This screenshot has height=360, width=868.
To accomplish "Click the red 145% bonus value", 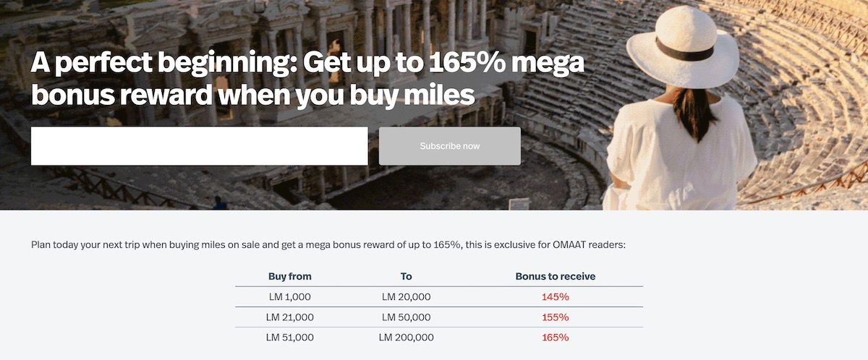I will pos(556,296).
